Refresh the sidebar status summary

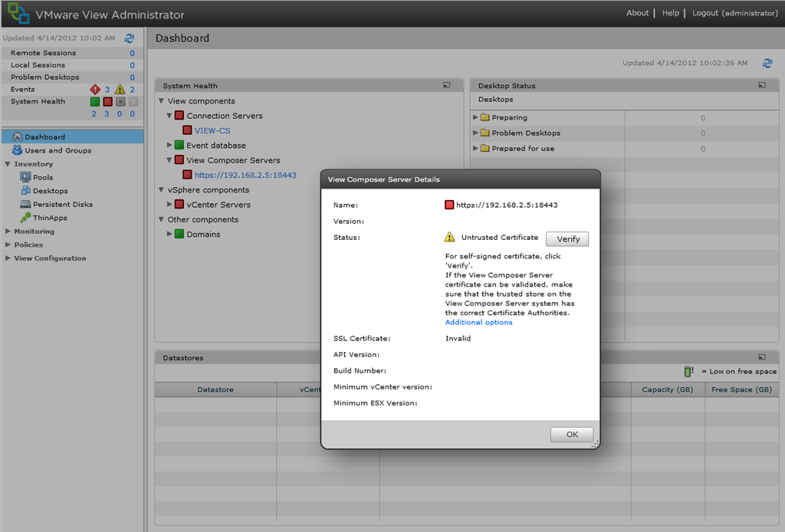click(129, 38)
